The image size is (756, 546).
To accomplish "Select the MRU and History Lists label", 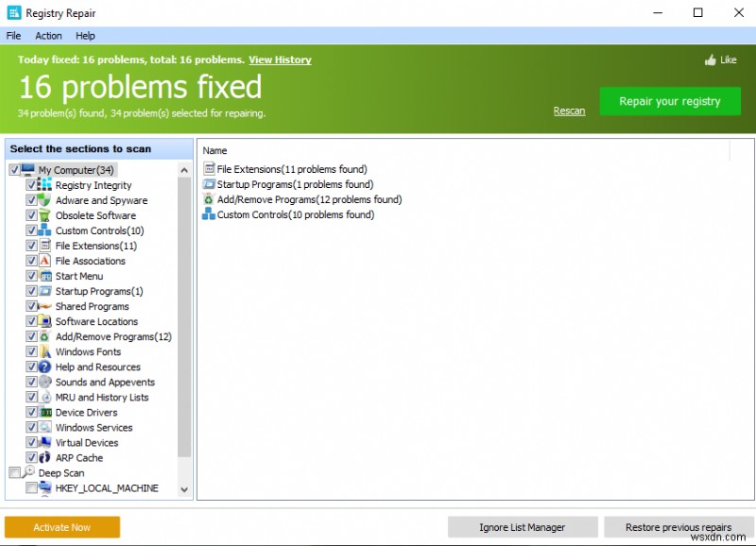I will pyautogui.click(x=102, y=397).
